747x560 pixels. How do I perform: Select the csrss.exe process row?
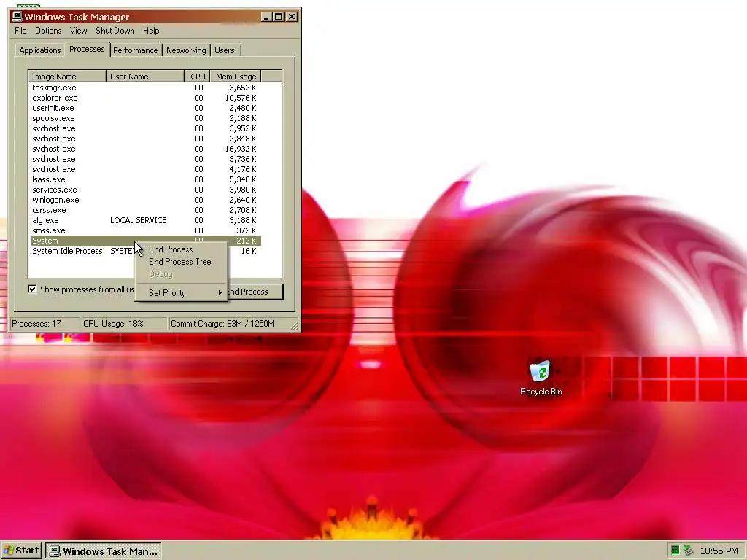(x=144, y=210)
